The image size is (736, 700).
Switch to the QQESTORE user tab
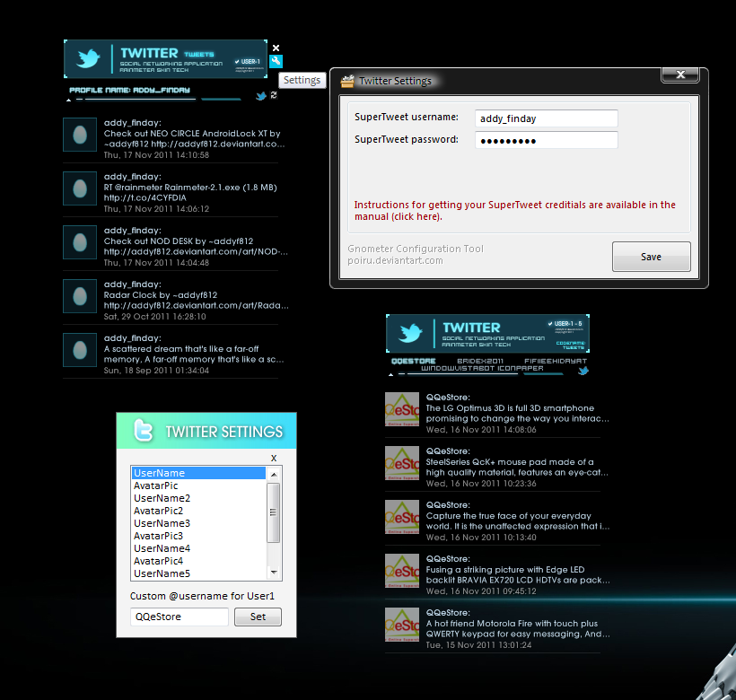coord(414,361)
